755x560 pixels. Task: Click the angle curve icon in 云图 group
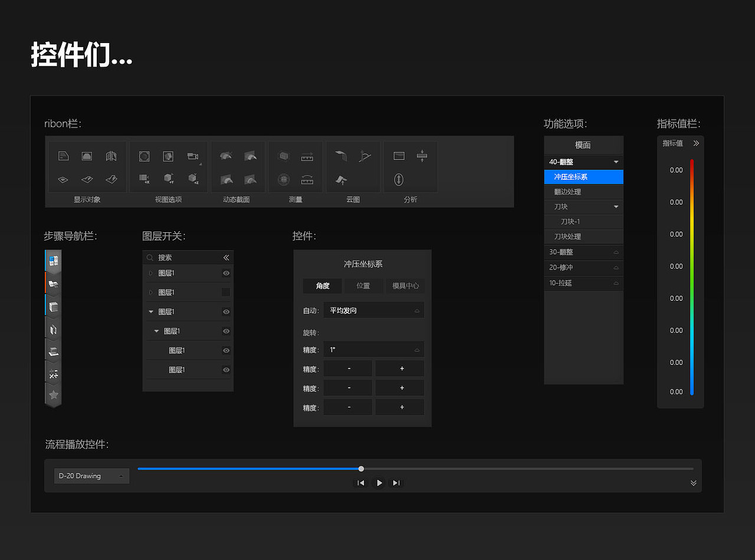pyautogui.click(x=365, y=156)
